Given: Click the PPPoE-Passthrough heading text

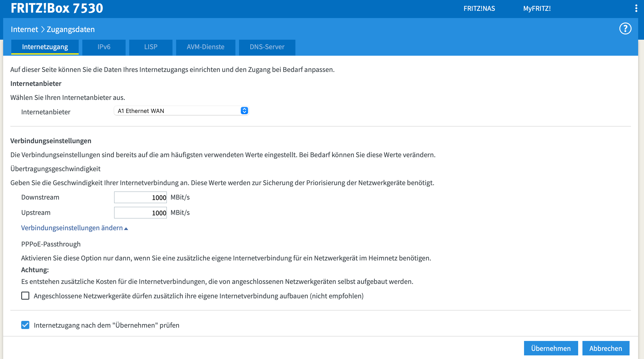Looking at the screenshot, I should [51, 244].
